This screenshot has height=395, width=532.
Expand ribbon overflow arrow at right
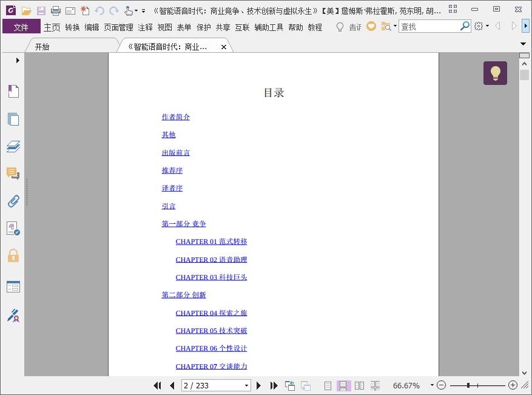tap(525, 26)
